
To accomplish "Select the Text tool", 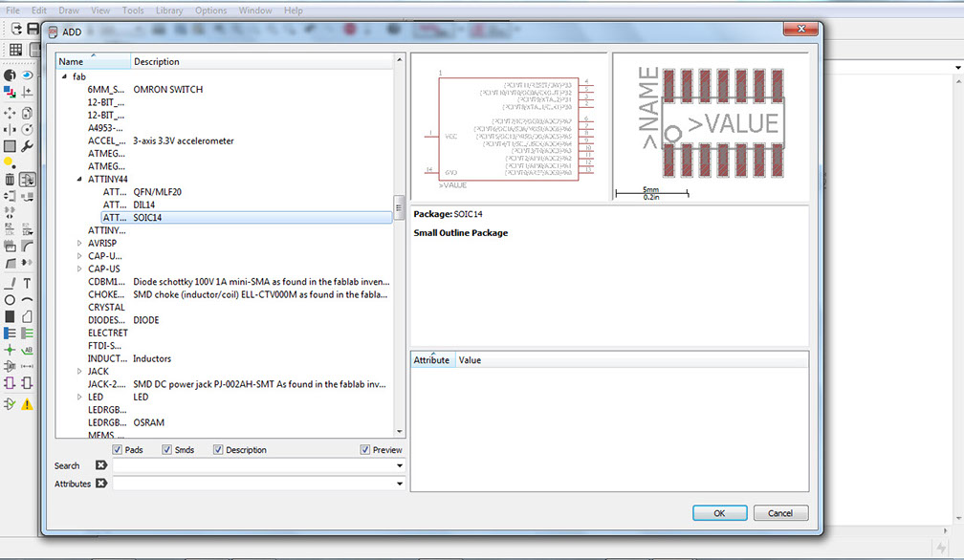I will tap(27, 283).
